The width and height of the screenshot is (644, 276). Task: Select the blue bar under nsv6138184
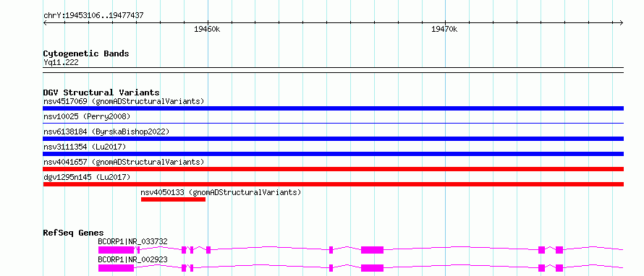(x=333, y=139)
